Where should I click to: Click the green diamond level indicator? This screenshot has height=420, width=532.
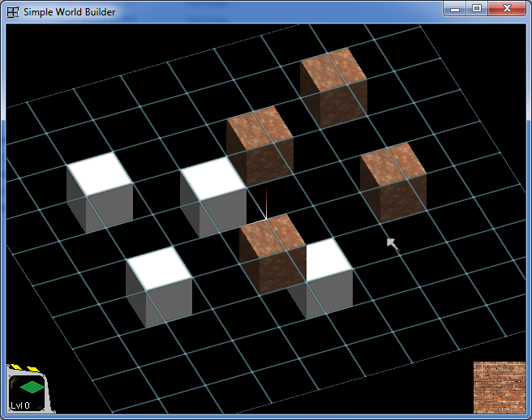coord(32,387)
